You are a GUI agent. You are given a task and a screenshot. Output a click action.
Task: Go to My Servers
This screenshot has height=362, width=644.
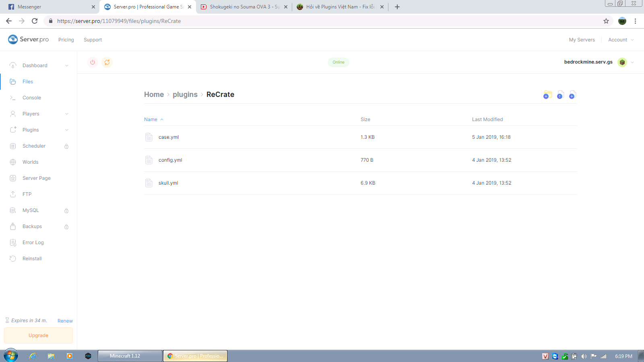[x=582, y=40]
